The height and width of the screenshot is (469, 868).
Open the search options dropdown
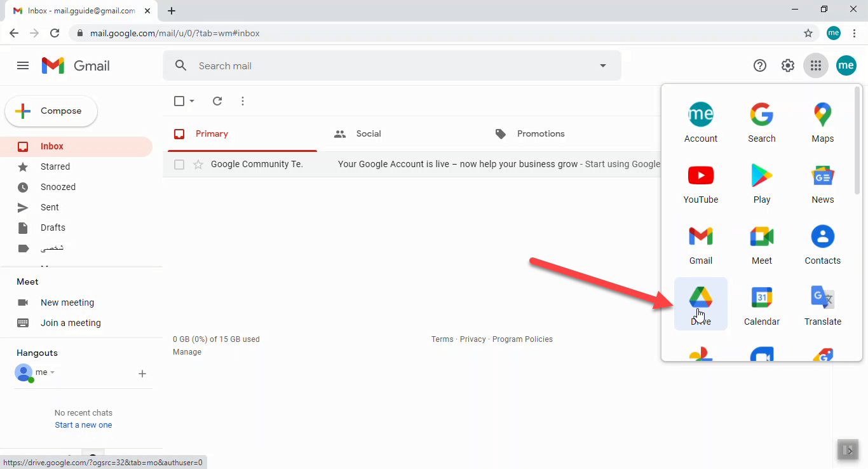(x=602, y=65)
